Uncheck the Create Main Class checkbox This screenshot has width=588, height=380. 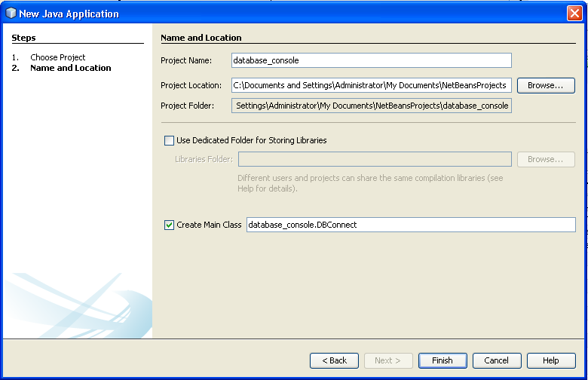point(169,225)
